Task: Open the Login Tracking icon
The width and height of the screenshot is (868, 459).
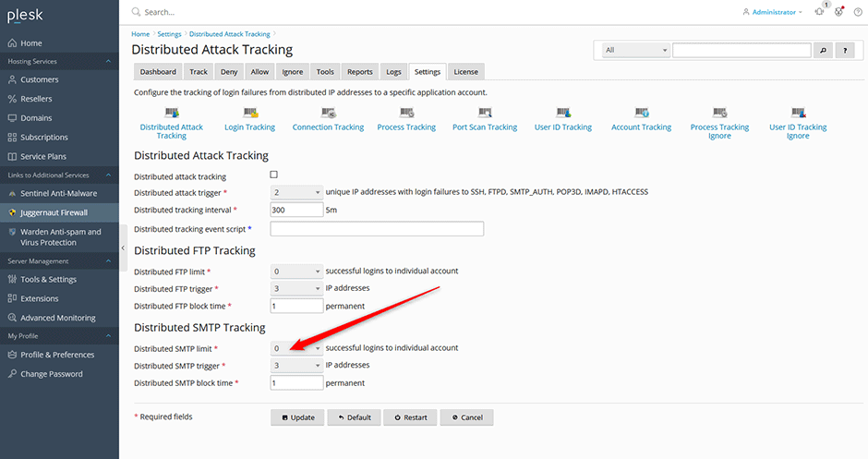Action: (249, 114)
